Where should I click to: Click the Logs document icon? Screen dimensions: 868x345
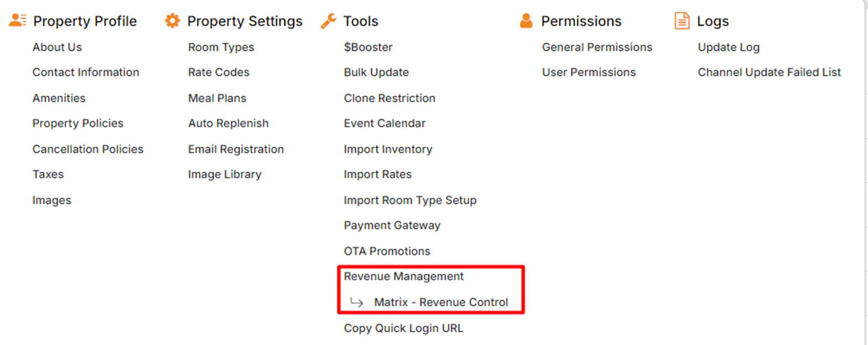point(682,21)
